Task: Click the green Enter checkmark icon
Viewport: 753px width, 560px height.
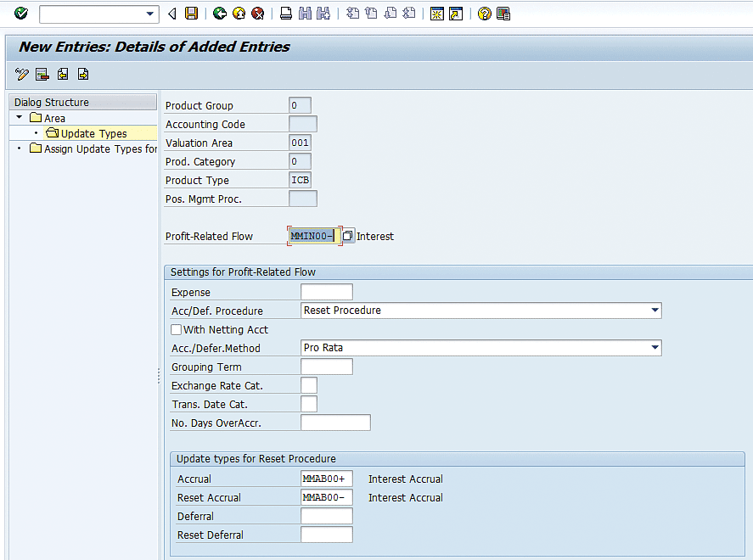Action: pyautogui.click(x=20, y=14)
